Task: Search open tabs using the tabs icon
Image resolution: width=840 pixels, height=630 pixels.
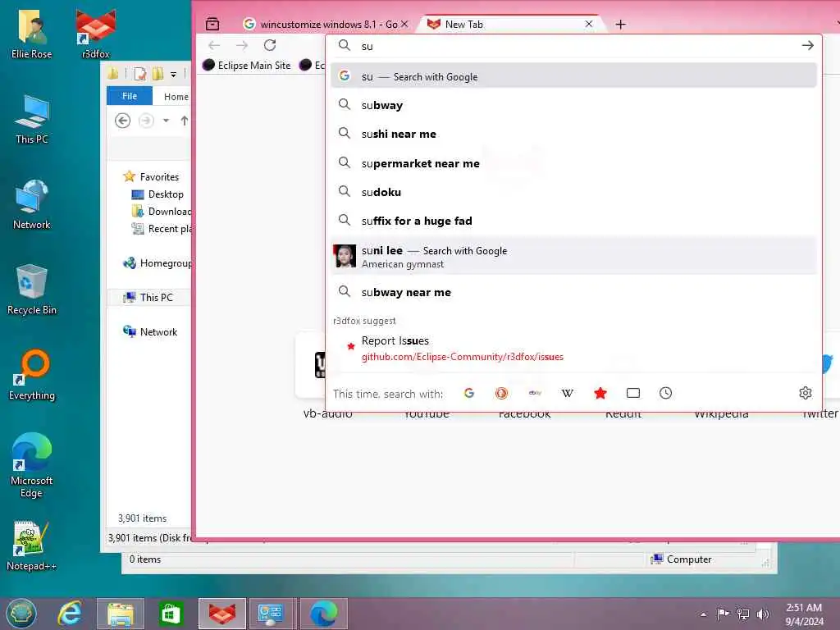Action: 632,393
